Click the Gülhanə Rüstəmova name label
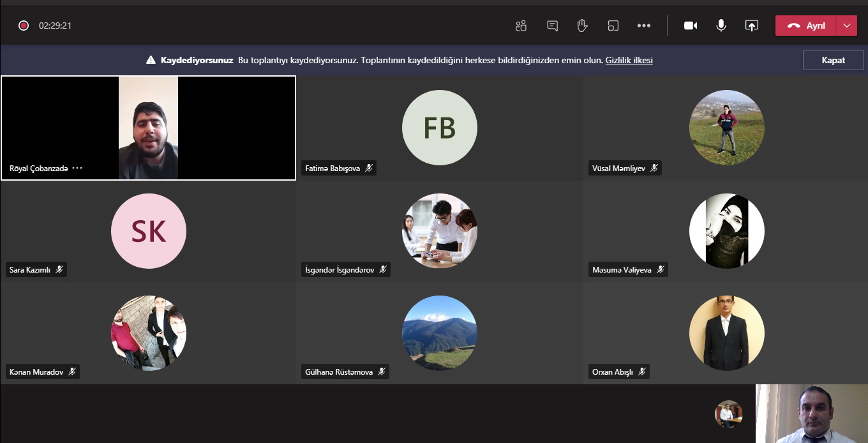The width and height of the screenshot is (868, 443). tap(339, 372)
